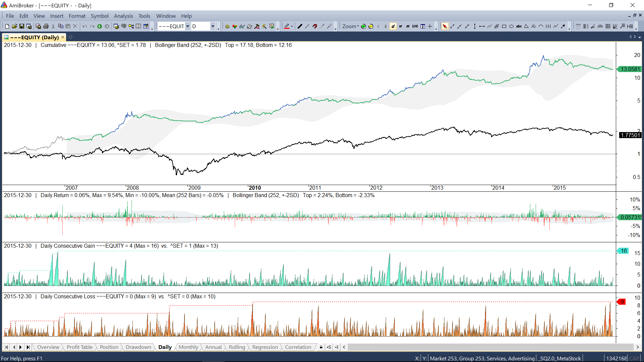Select the triangle drawing tool

tap(526, 26)
